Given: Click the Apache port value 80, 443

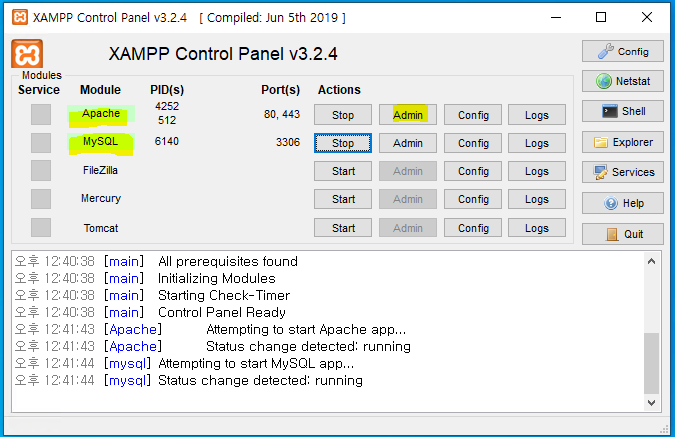Looking at the screenshot, I should pos(282,114).
